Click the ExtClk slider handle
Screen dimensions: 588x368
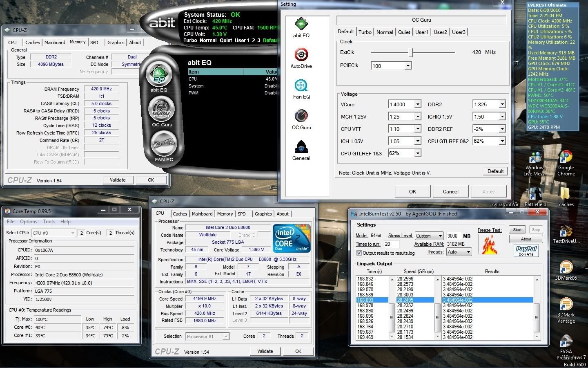pyautogui.click(x=411, y=52)
